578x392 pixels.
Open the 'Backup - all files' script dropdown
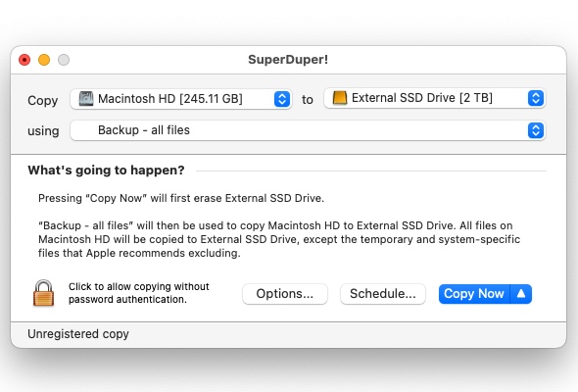click(308, 130)
